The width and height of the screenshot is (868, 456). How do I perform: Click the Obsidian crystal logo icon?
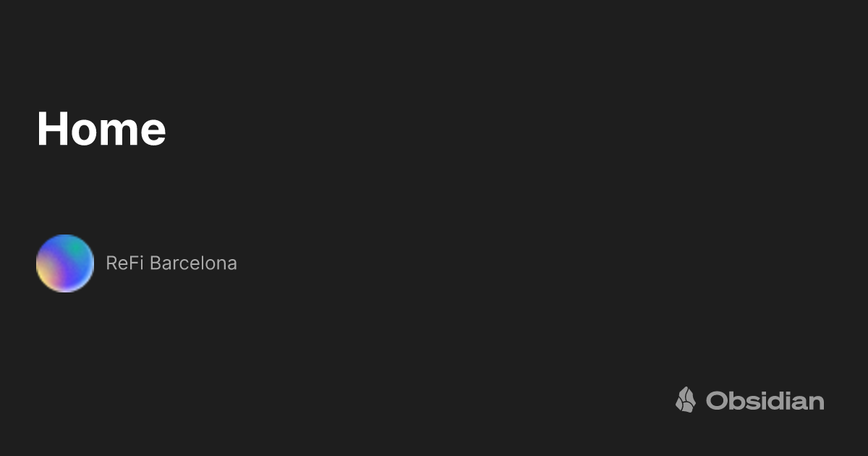685,400
